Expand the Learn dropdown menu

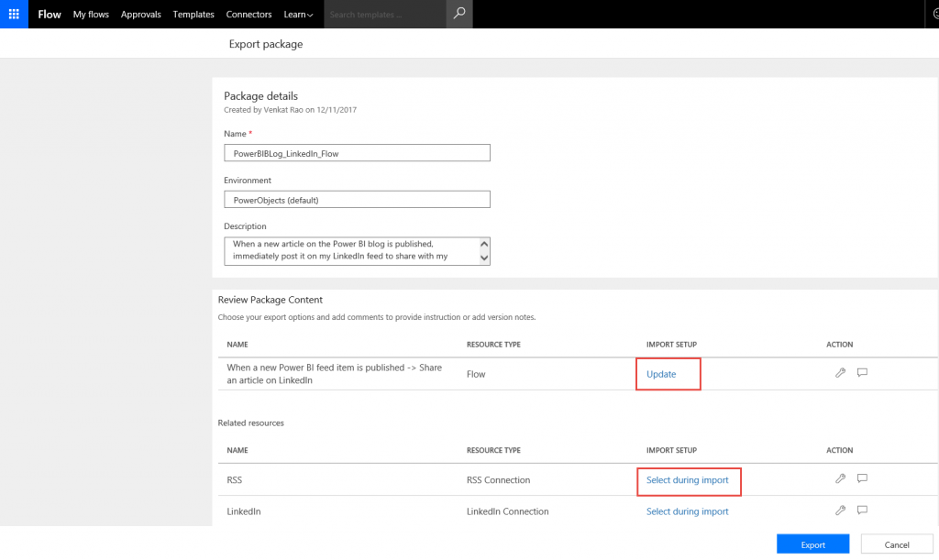pyautogui.click(x=298, y=15)
